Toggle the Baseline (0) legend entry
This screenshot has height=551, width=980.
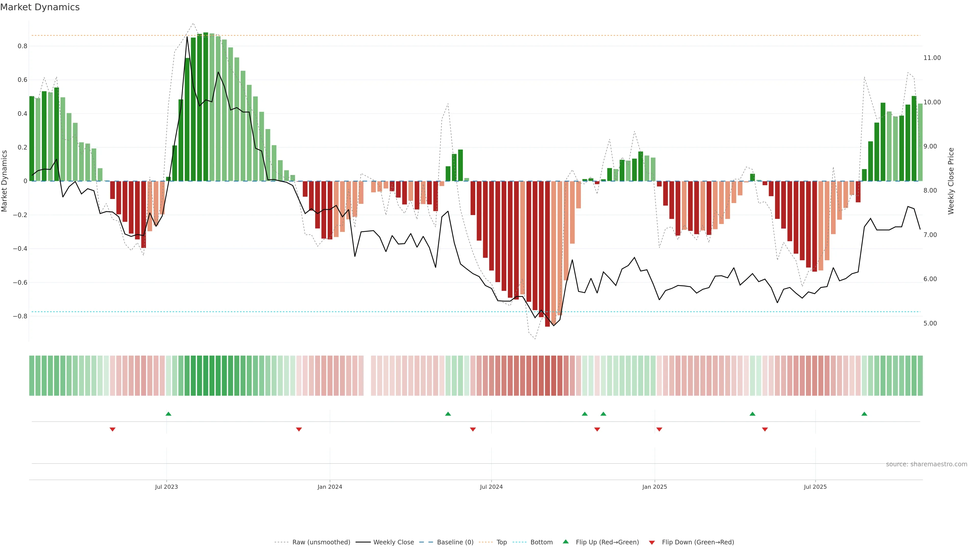[455, 542]
